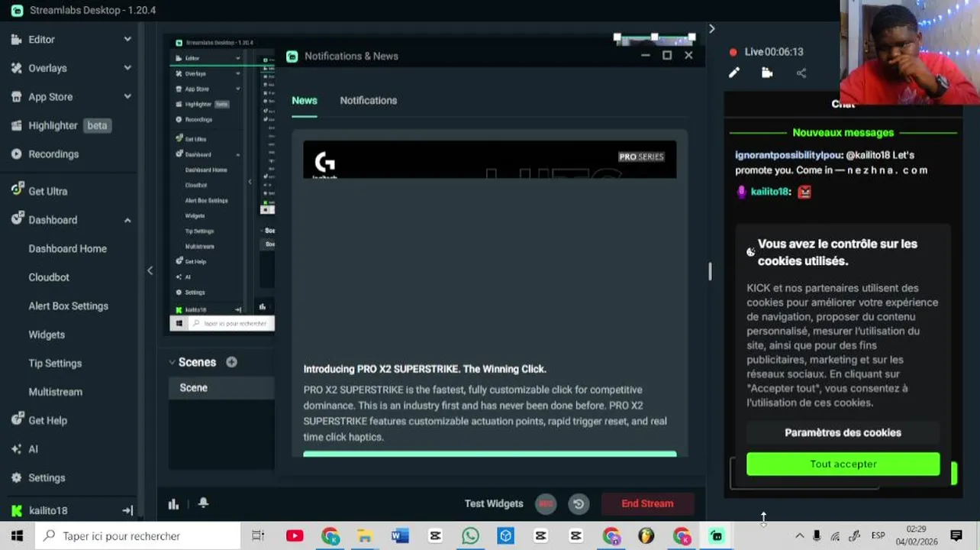Expand the Editor dropdown chevron

[x=127, y=39]
